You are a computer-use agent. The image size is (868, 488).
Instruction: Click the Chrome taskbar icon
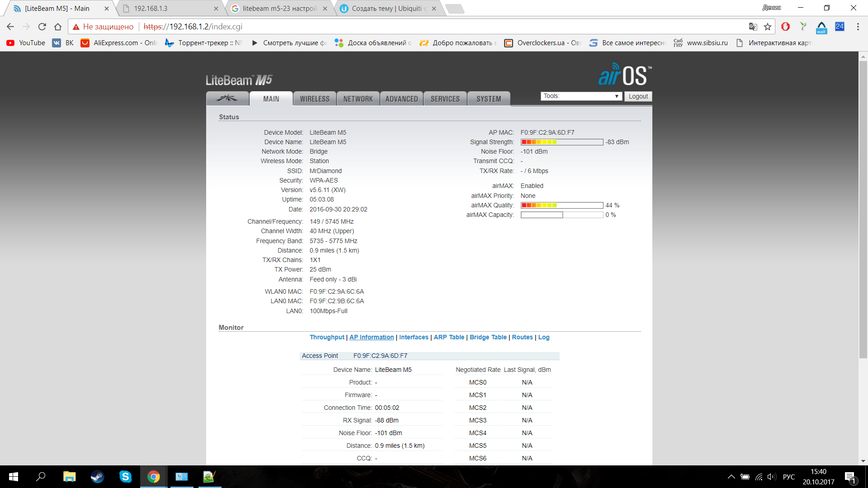coord(153,477)
